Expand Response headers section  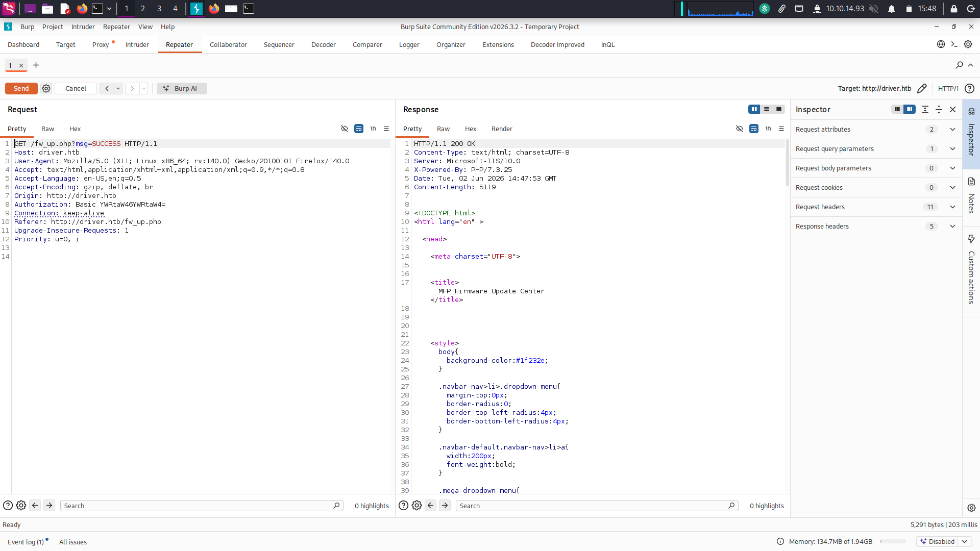click(876, 226)
